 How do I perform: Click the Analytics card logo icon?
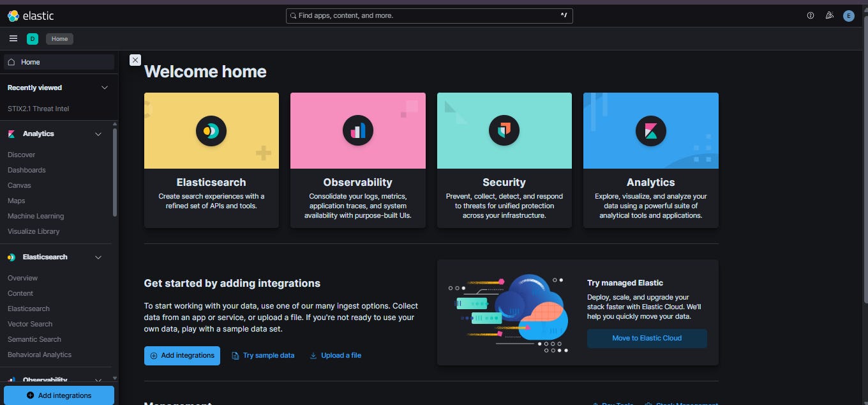click(x=651, y=132)
